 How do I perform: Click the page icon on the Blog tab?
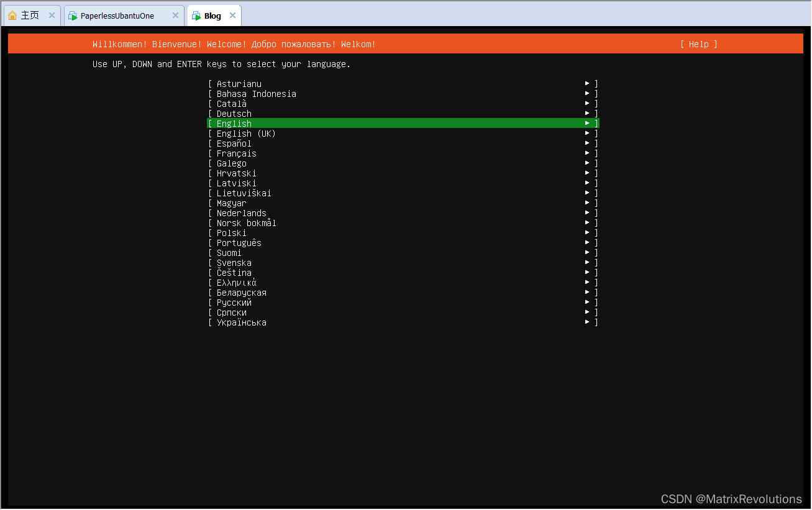pos(196,16)
